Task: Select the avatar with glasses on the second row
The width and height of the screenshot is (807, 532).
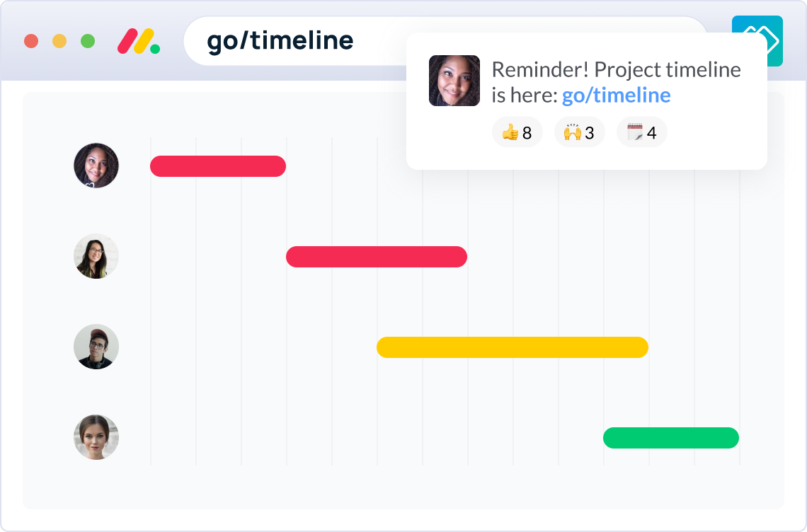Action: click(x=96, y=256)
